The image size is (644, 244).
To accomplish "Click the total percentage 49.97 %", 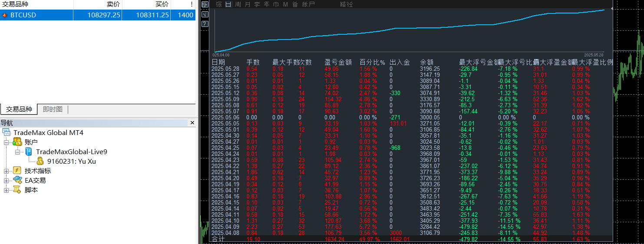I will coord(370,239).
